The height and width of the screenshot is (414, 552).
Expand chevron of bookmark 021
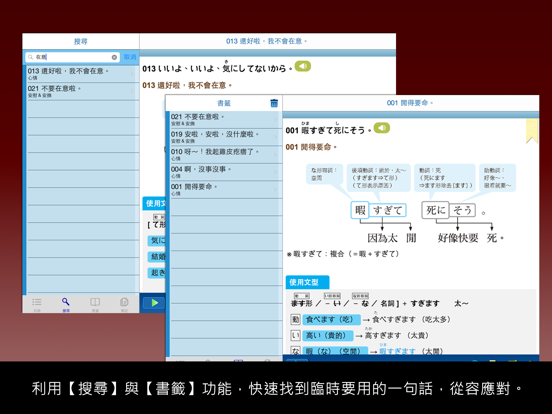(x=275, y=120)
